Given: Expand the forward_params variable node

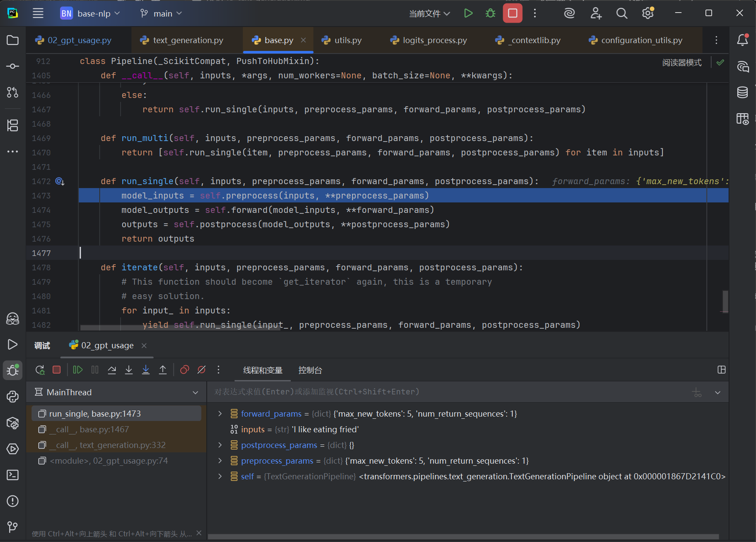Looking at the screenshot, I should (220, 414).
